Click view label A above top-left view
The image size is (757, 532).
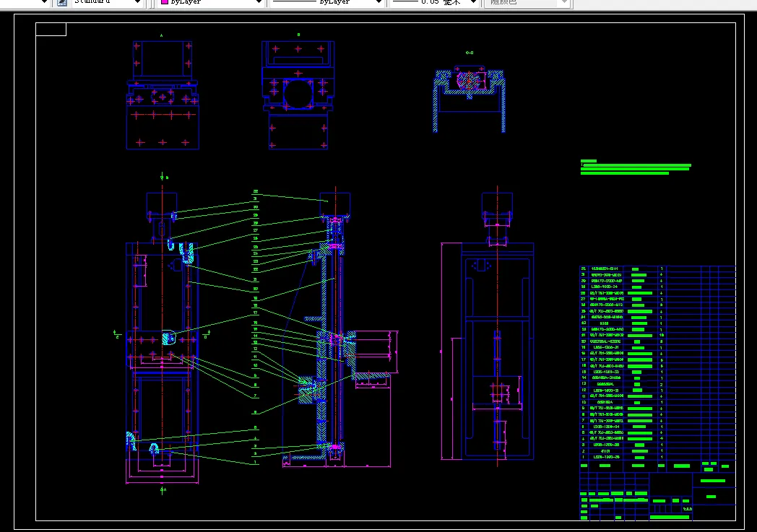tap(161, 35)
